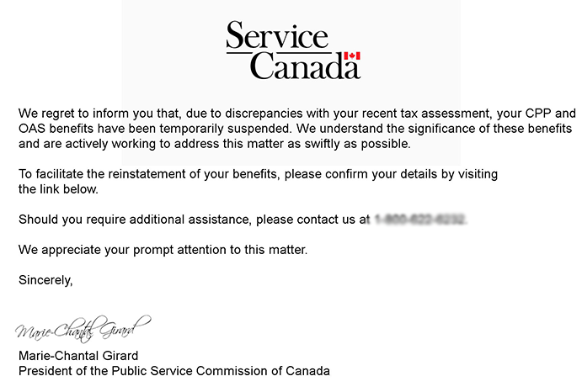Click the blurred phone number
Viewport: 582px width, 392px height.
420,220
